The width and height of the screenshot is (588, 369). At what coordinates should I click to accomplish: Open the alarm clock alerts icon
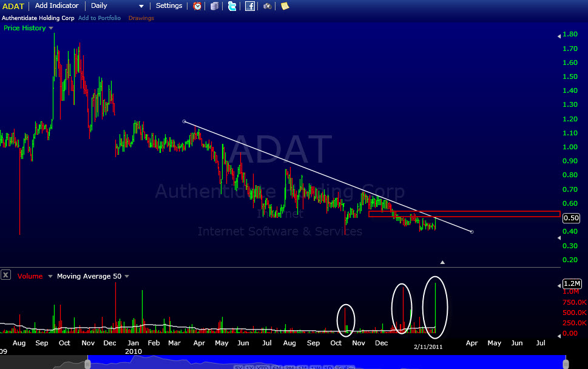tap(197, 6)
